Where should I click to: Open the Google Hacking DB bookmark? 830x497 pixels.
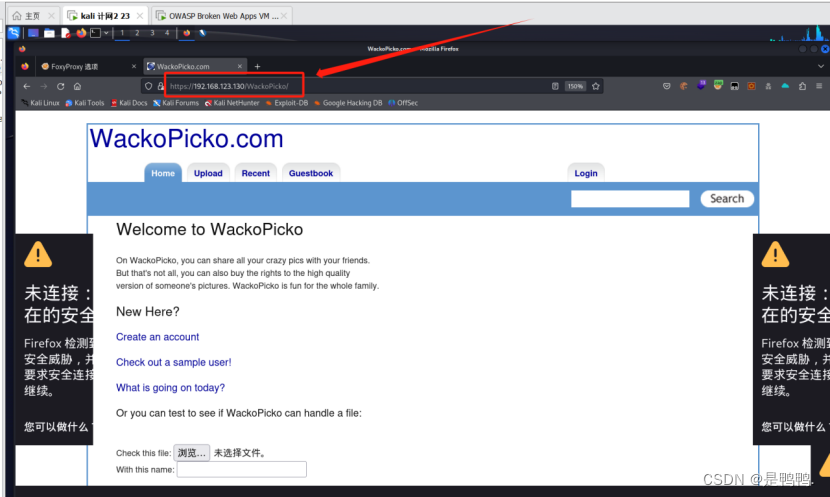(348, 103)
